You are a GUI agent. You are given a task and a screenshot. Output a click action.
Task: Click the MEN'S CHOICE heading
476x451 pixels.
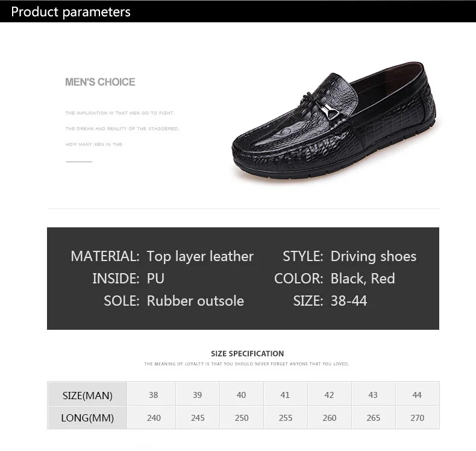pos(100,82)
